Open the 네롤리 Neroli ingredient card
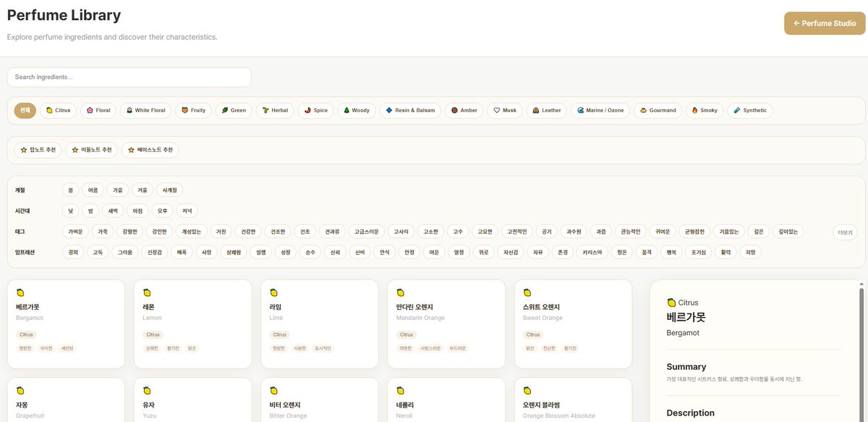The image size is (868, 422). [446, 400]
